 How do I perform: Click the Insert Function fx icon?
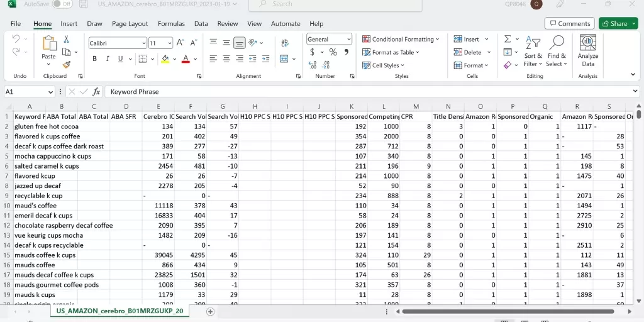pos(96,92)
